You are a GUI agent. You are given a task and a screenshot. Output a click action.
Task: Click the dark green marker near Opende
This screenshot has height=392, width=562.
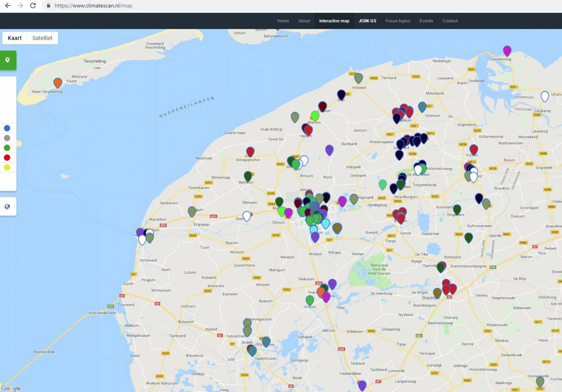tap(469, 237)
